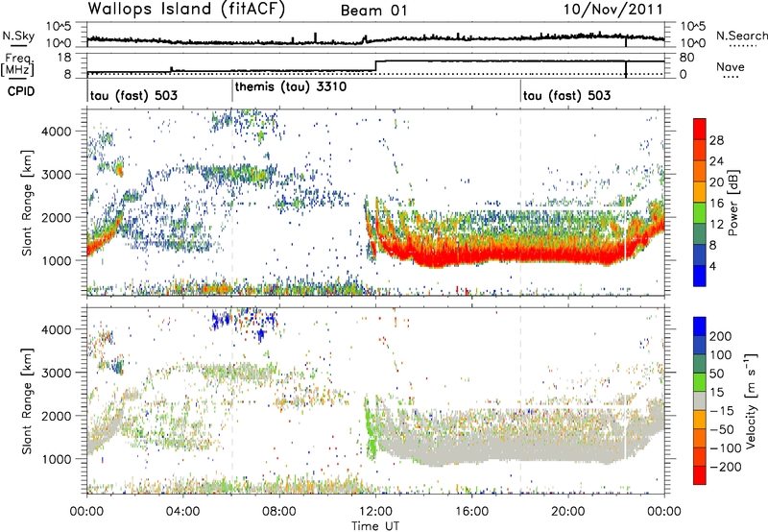Click the 'Freq. [MHz]' label
Image resolution: width=768 pixels, height=532 pixels.
point(18,64)
